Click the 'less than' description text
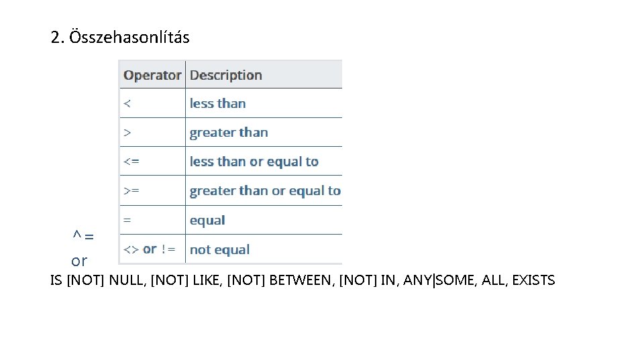The height and width of the screenshot is (362, 644). (x=217, y=103)
